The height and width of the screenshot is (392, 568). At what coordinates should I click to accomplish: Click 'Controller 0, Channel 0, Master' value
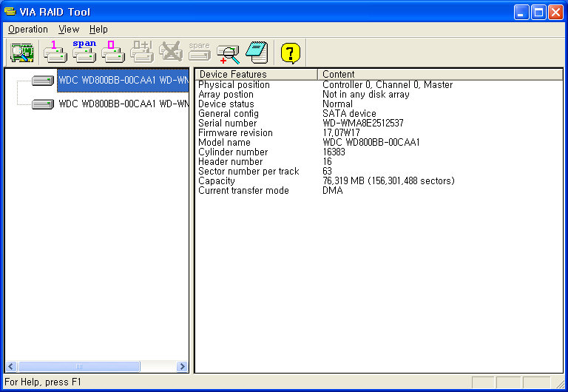coord(388,85)
